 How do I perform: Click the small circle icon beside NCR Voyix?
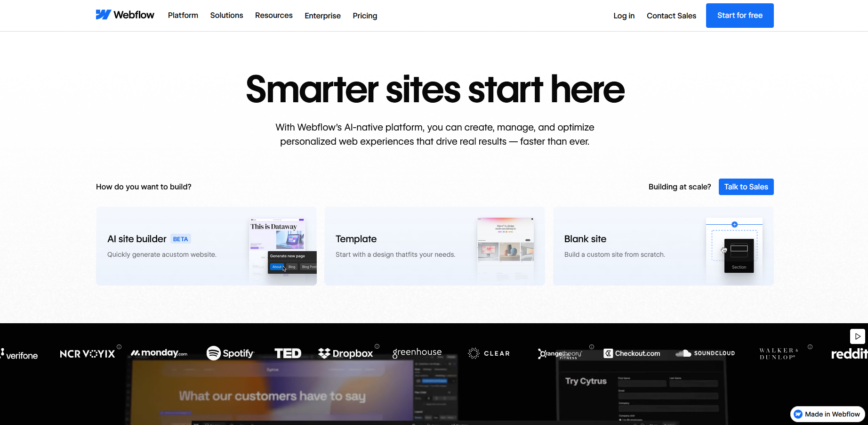tap(119, 347)
